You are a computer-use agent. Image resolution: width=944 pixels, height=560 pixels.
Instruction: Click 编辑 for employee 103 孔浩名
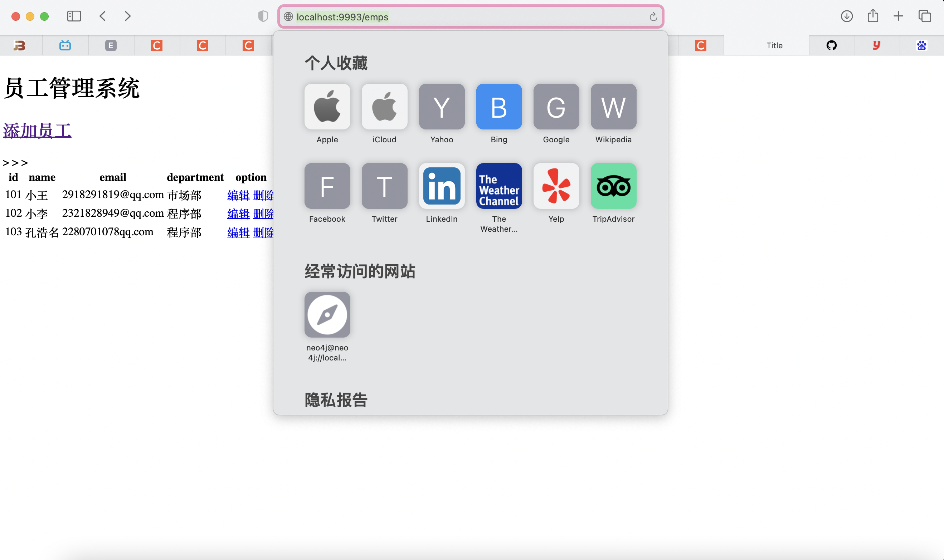pos(238,232)
